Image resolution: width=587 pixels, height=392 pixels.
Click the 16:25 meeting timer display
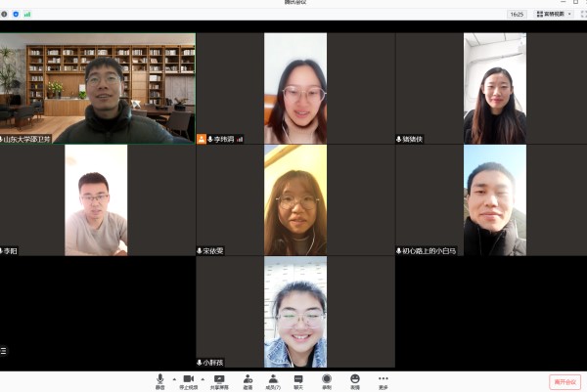[x=517, y=14]
